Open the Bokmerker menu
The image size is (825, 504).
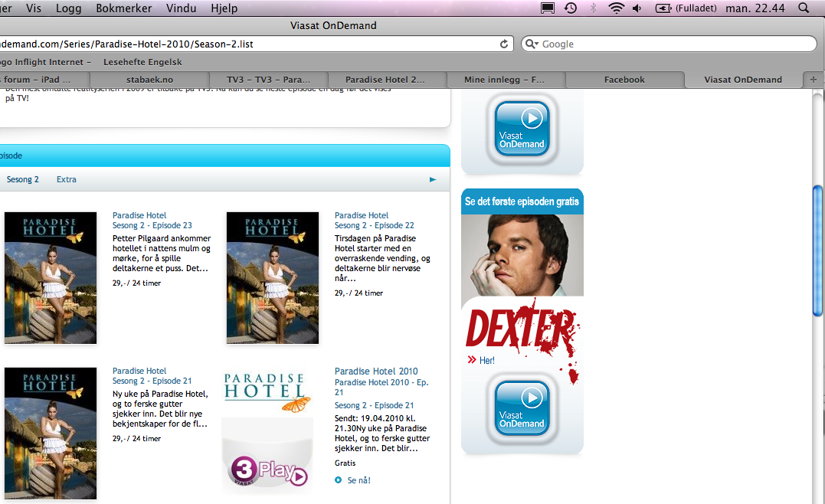(123, 8)
